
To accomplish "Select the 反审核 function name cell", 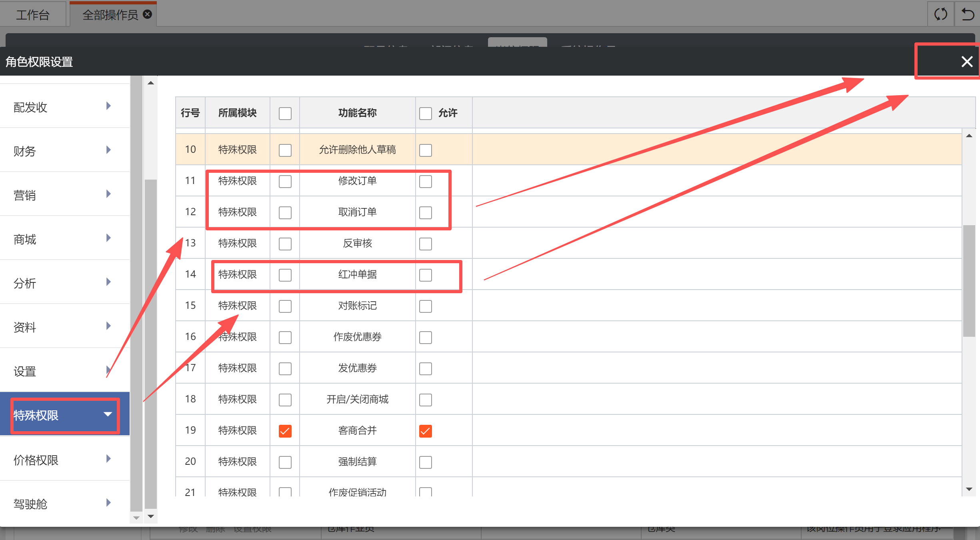I will 358,243.
